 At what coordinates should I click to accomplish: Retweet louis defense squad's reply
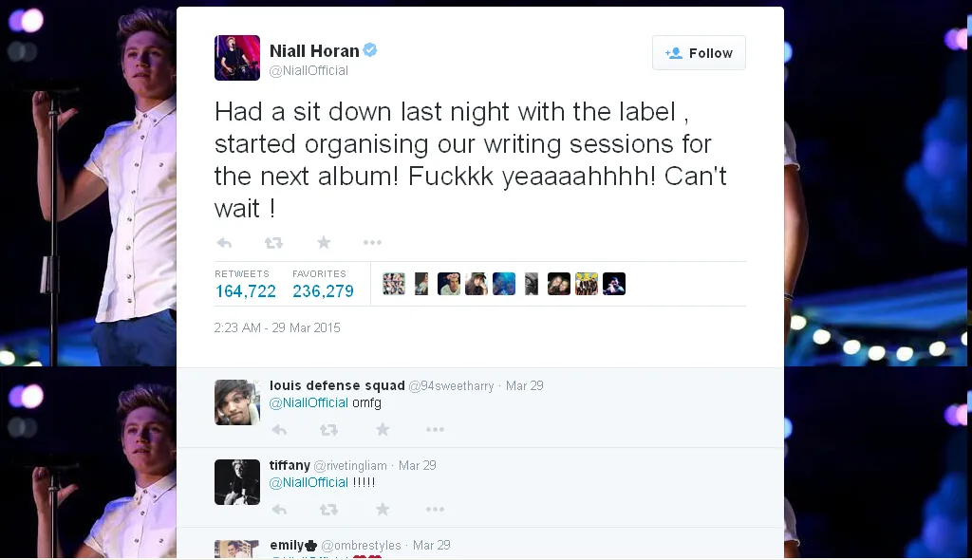[x=329, y=429]
